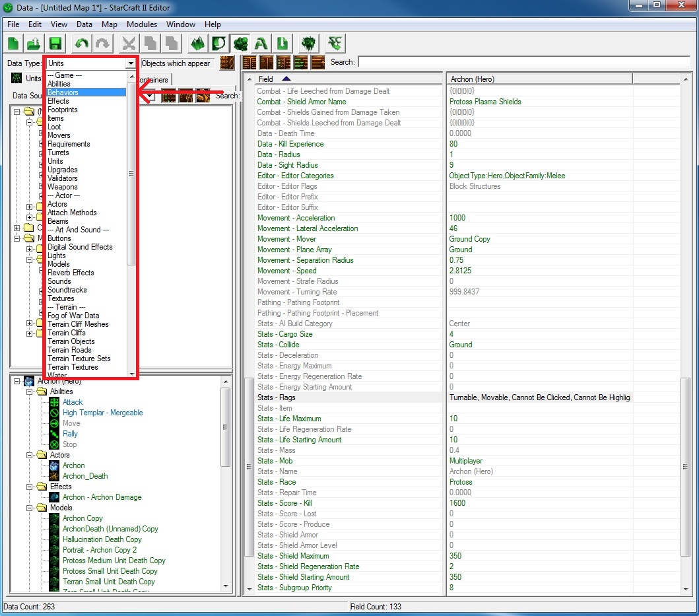
Task: Click the Archon_Death actor icon
Action: (55, 476)
